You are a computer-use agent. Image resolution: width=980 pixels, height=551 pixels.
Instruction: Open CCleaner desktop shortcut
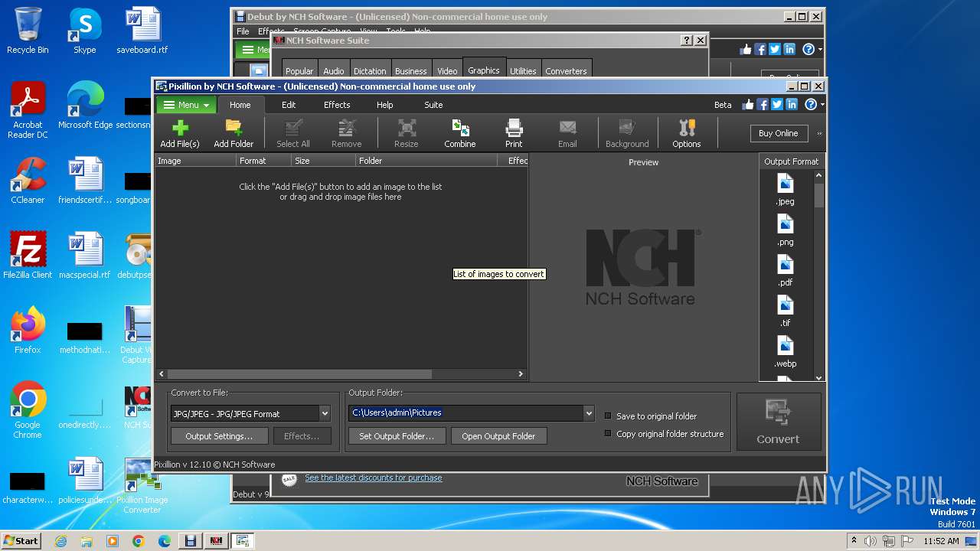(28, 181)
